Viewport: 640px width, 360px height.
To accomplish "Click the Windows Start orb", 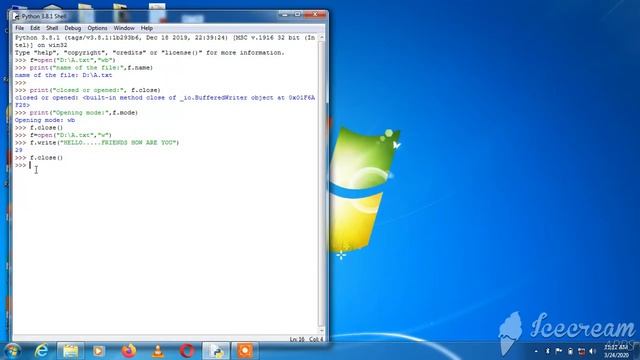I will click(x=12, y=351).
